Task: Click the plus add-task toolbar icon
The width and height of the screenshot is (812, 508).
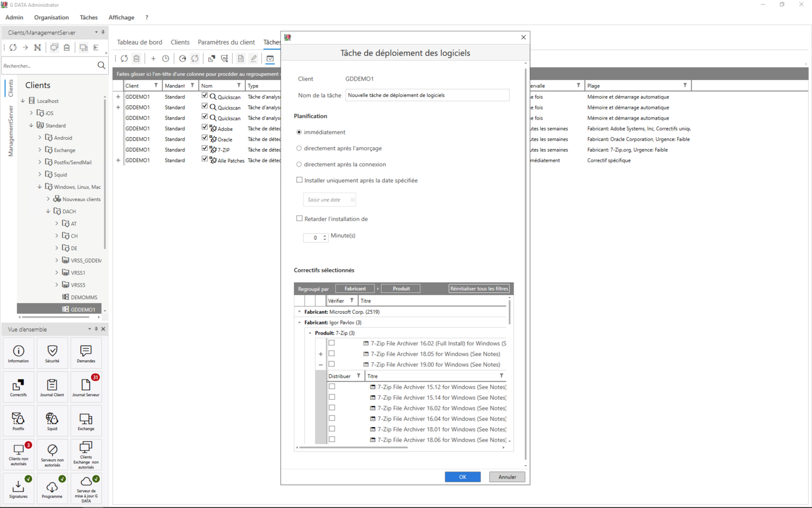Action: click(x=153, y=58)
